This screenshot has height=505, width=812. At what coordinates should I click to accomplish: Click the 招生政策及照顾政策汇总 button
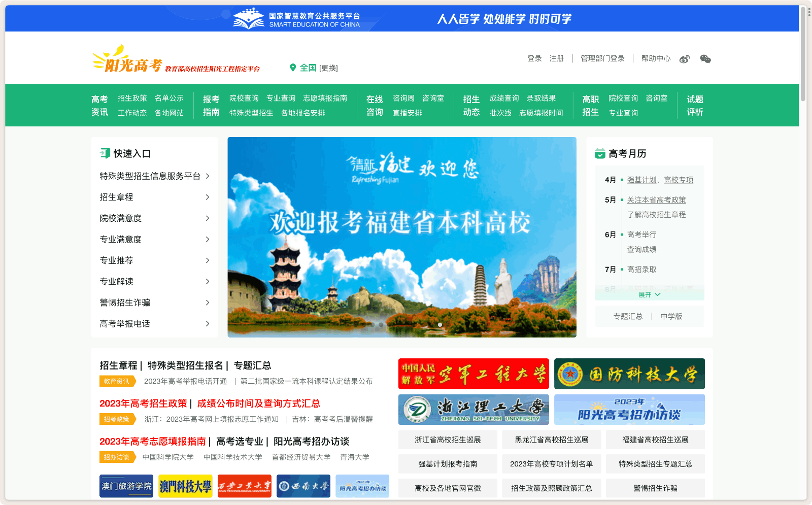click(x=552, y=488)
